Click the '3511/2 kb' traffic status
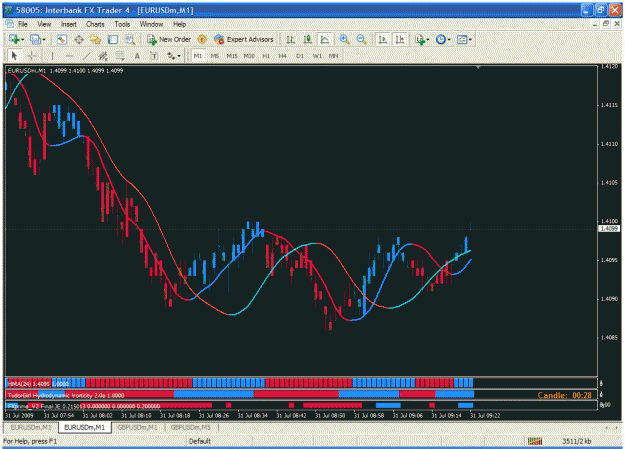 point(577,441)
